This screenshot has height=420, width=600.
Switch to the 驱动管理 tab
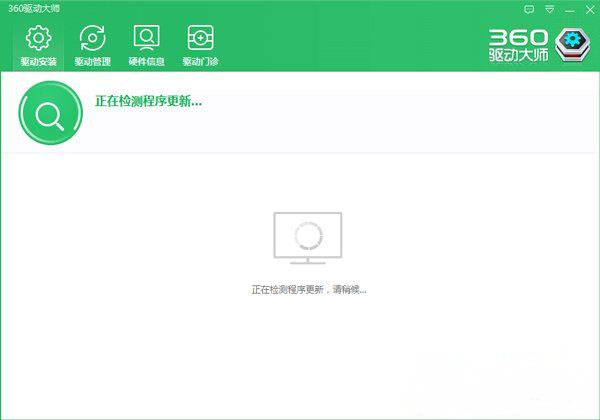92,46
